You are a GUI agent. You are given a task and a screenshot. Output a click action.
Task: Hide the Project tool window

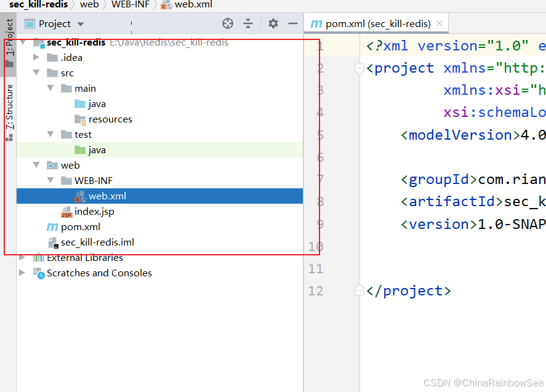[293, 23]
